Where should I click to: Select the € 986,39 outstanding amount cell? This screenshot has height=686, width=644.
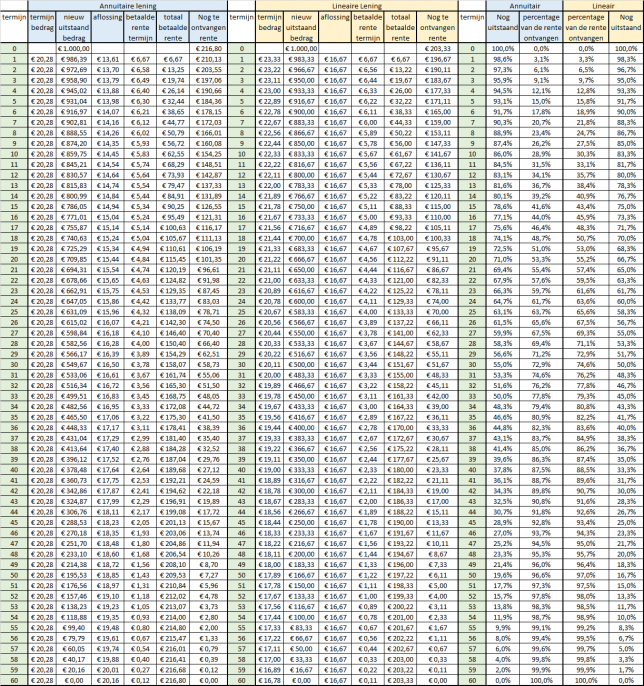click(x=72, y=60)
